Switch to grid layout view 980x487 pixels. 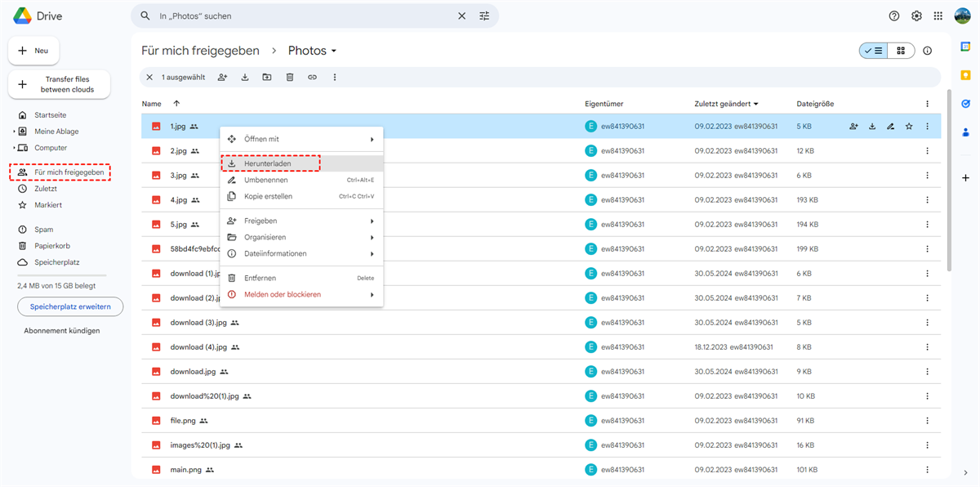pyautogui.click(x=901, y=51)
